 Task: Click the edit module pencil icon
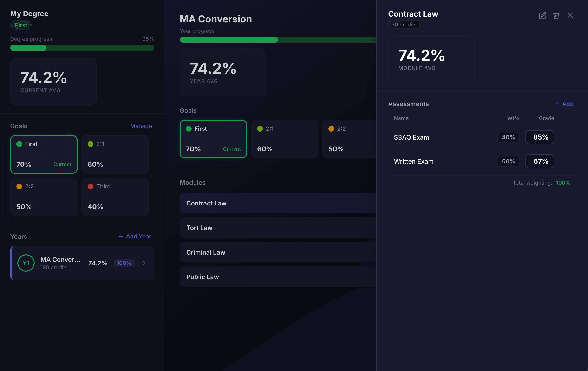point(542,16)
